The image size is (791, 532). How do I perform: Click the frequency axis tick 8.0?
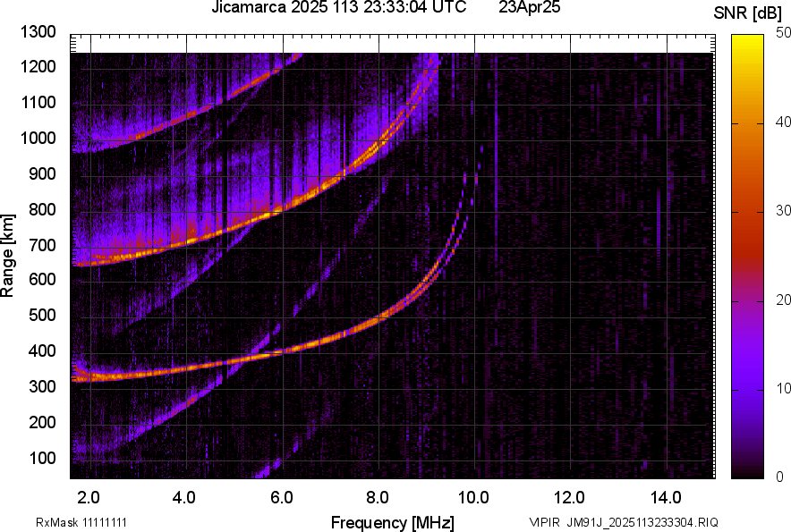coord(378,497)
